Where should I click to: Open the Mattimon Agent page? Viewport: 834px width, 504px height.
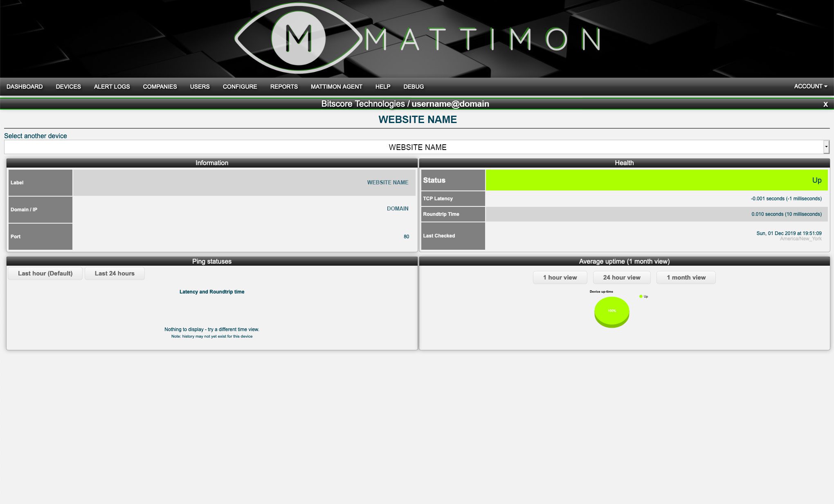[336, 87]
